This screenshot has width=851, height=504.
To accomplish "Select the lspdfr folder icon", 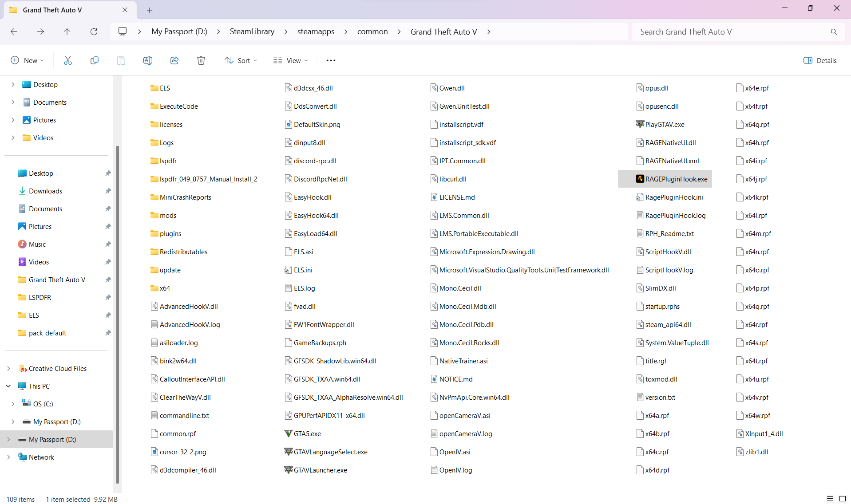I will (x=154, y=161).
